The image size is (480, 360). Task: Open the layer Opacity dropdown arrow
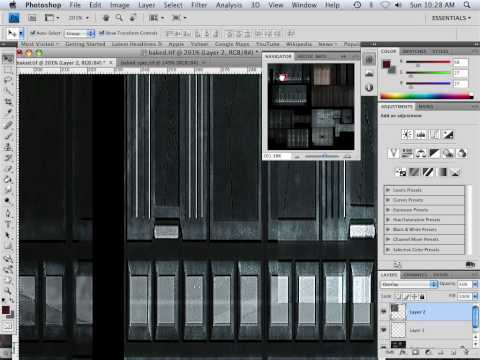click(475, 284)
